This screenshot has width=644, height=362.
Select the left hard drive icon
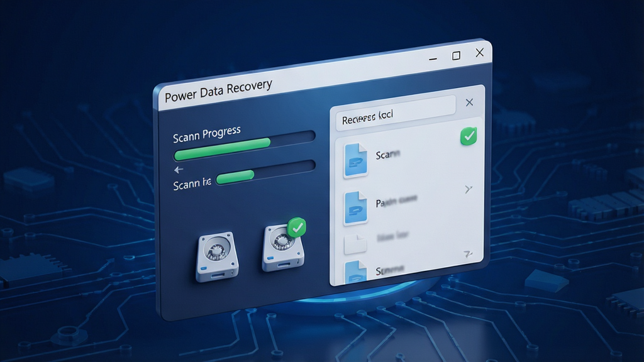click(217, 257)
